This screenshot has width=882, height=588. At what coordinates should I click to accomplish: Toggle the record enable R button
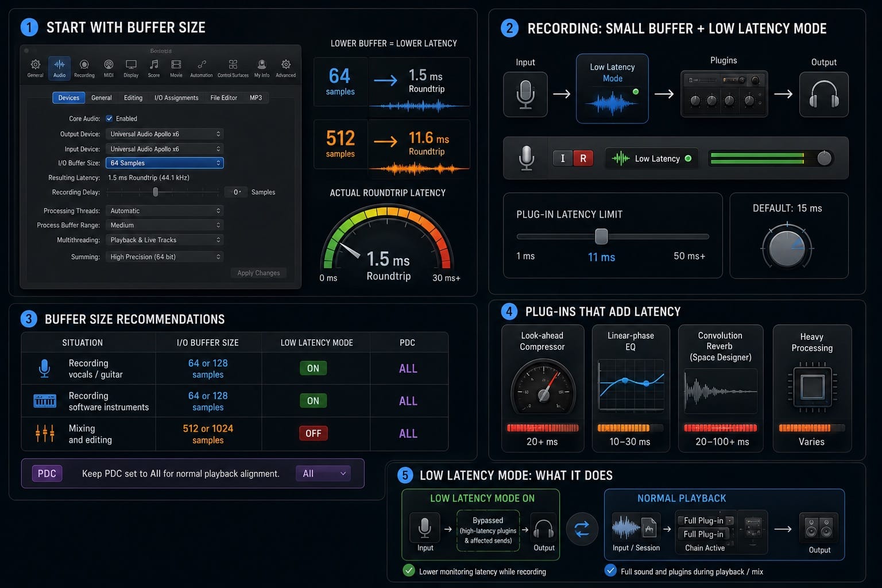(x=583, y=158)
